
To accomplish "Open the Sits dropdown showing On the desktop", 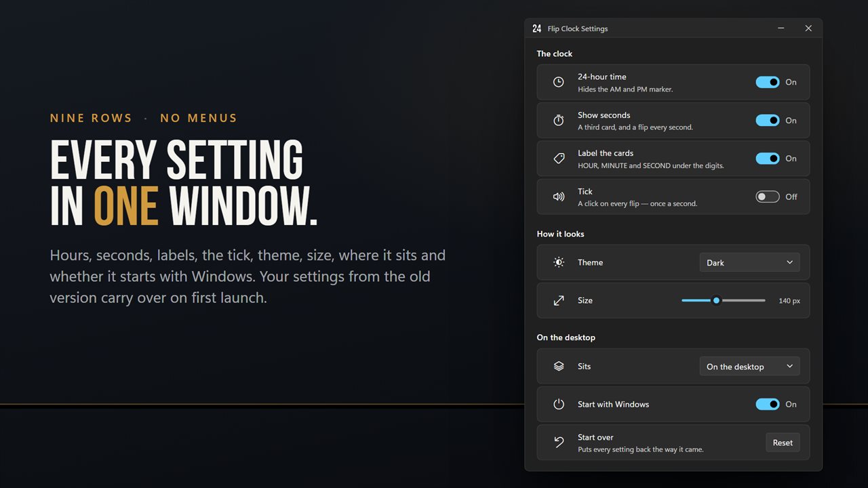I will 749,366.
